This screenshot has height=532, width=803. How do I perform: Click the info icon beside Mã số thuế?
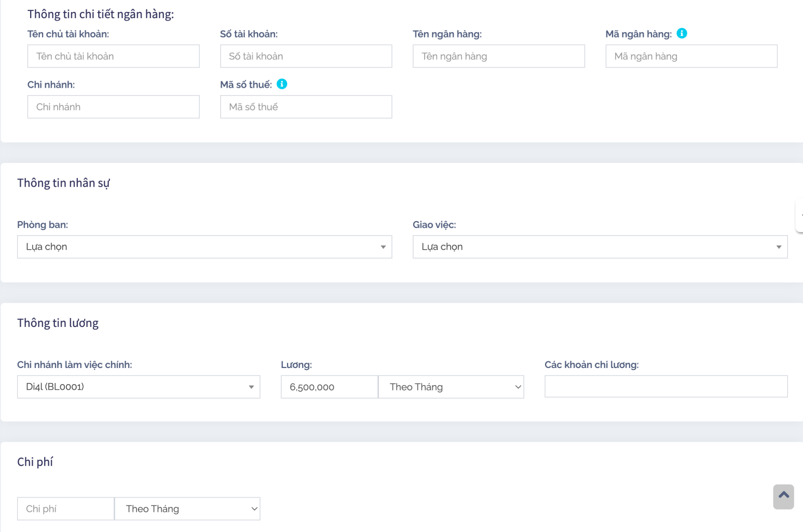282,84
